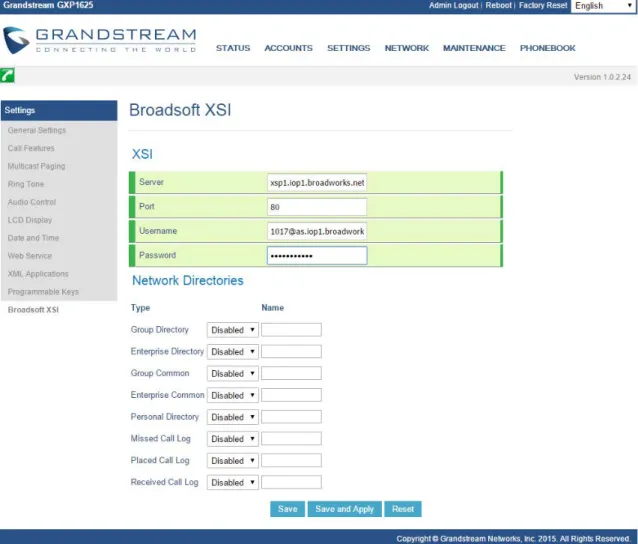This screenshot has width=638, height=544.
Task: Click the XSI Server input field
Action: pos(317,183)
